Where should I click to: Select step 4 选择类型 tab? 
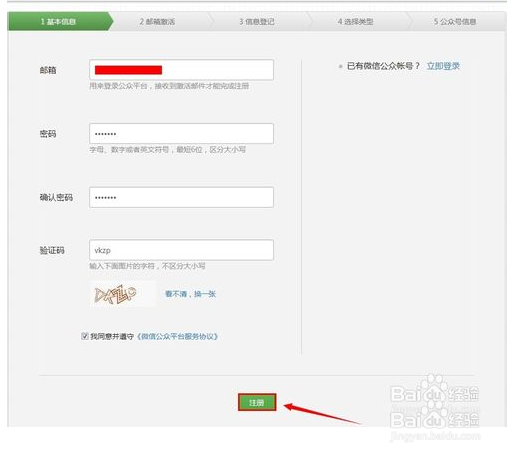click(355, 22)
